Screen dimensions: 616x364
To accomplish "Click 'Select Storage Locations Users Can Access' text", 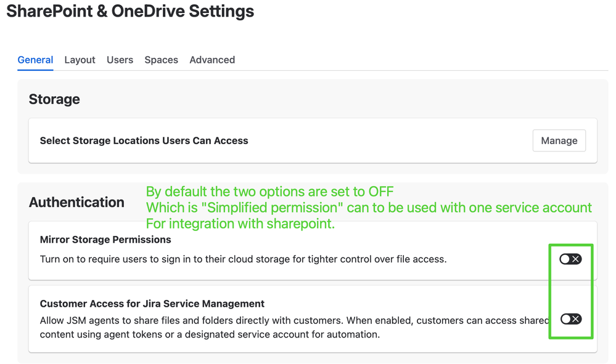I will click(x=144, y=141).
